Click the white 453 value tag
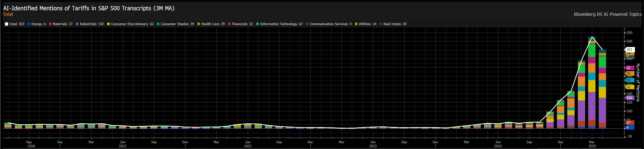 630,49
